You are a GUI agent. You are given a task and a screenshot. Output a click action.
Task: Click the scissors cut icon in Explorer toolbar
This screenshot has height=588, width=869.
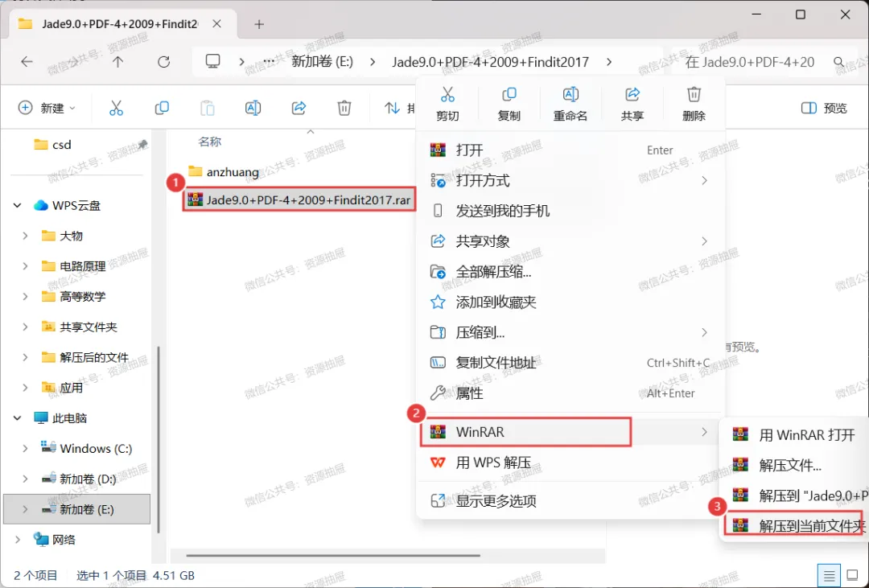[116, 108]
